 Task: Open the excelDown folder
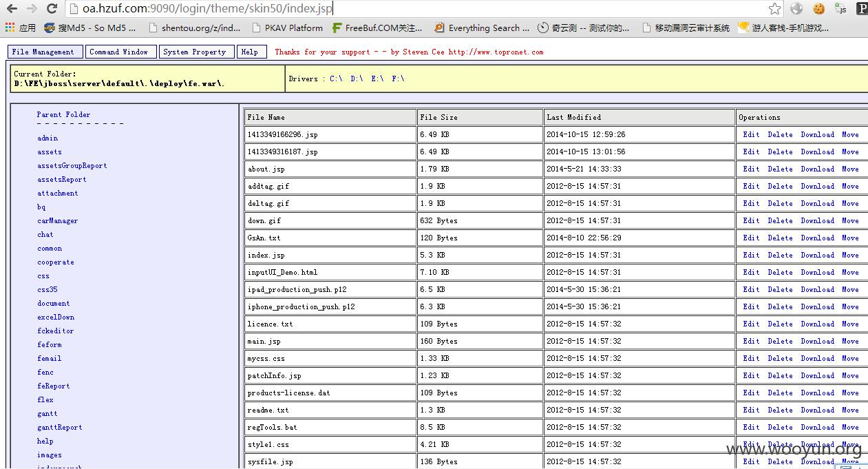tap(56, 317)
